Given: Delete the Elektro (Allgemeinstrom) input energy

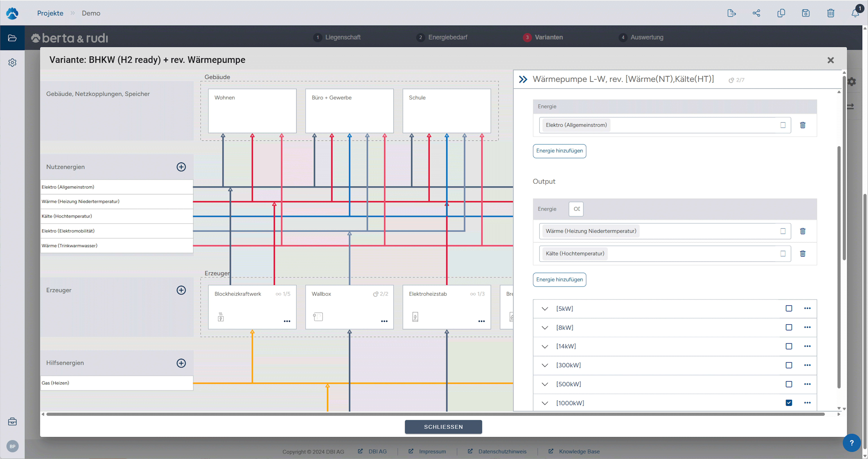Looking at the screenshot, I should click(x=803, y=125).
